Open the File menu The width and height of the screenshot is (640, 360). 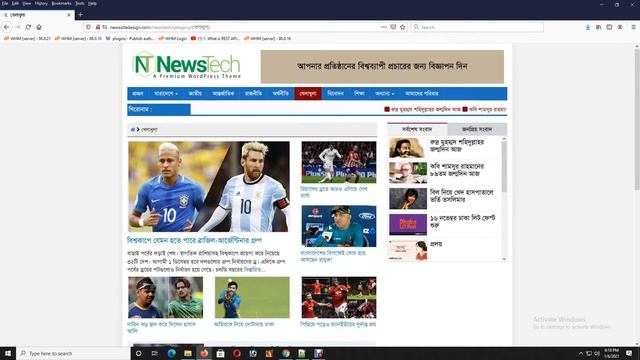(x=5, y=3)
